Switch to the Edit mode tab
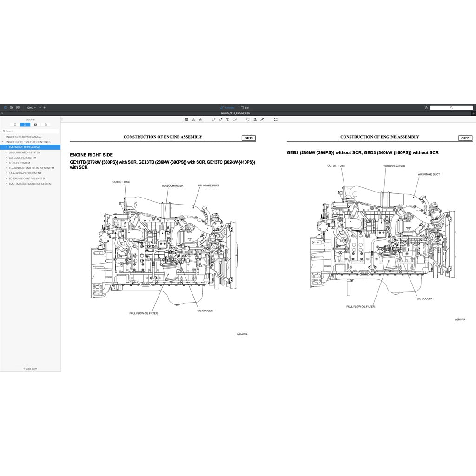This screenshot has width=476, height=476. pos(245,107)
